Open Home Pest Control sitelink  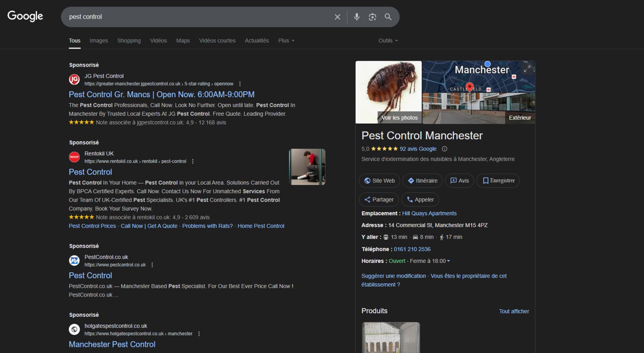point(261,226)
